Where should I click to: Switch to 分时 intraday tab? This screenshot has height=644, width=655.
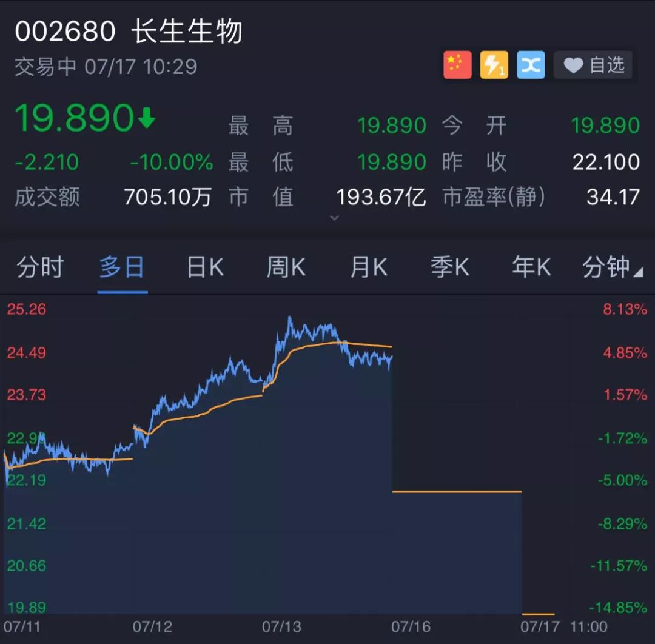pos(39,267)
